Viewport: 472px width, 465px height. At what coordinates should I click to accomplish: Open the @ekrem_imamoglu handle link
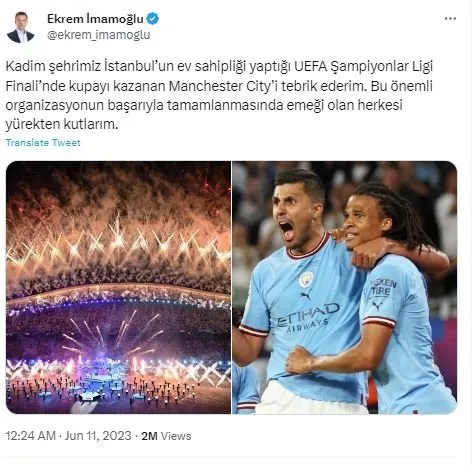(x=99, y=35)
